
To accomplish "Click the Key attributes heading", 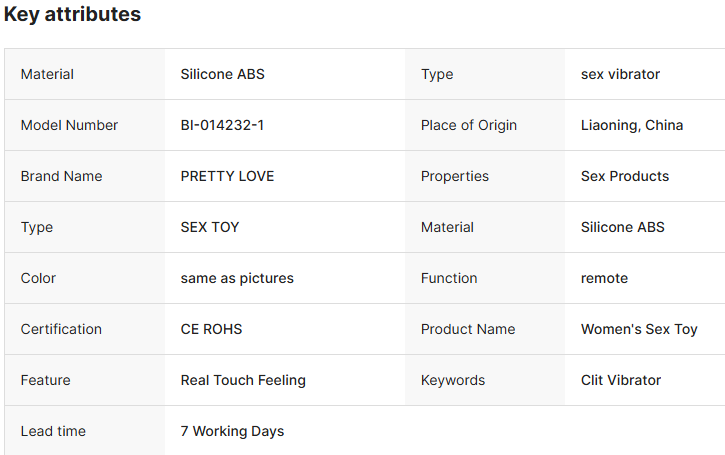I will pyautogui.click(x=72, y=14).
